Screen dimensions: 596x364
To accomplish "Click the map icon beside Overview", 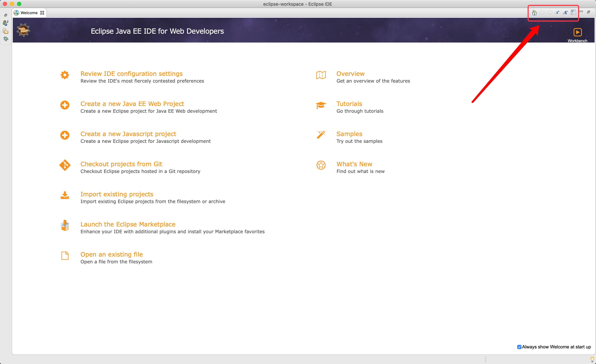I will coord(321,75).
